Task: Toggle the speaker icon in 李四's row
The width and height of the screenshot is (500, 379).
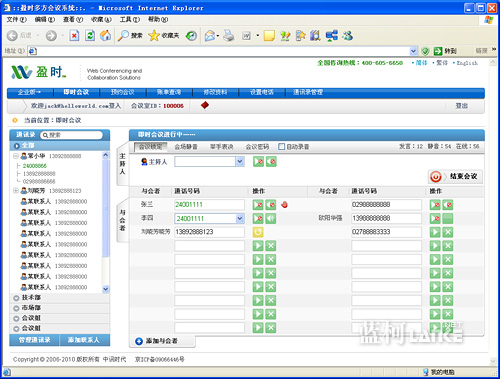Action: tap(271, 218)
